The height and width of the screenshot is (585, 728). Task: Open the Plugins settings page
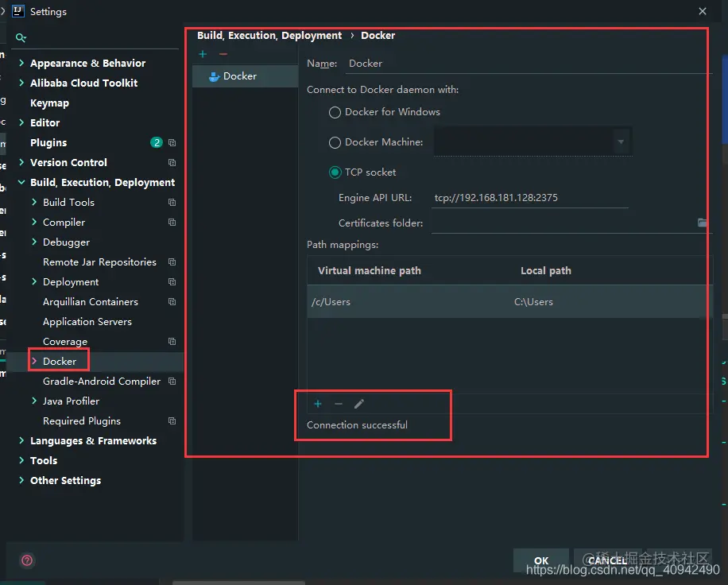[48, 142]
